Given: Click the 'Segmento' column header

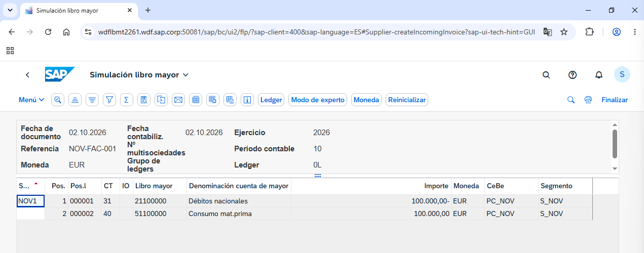Looking at the screenshot, I should pyautogui.click(x=565, y=186).
